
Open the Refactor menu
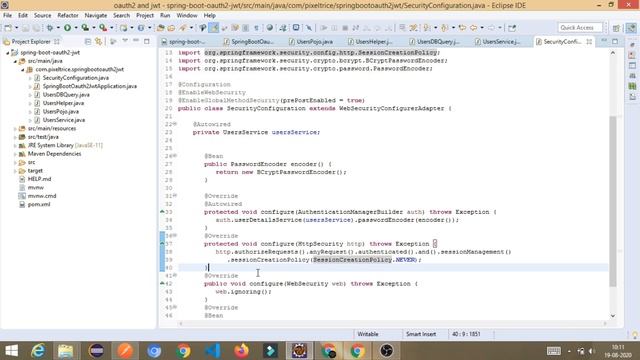point(68,15)
